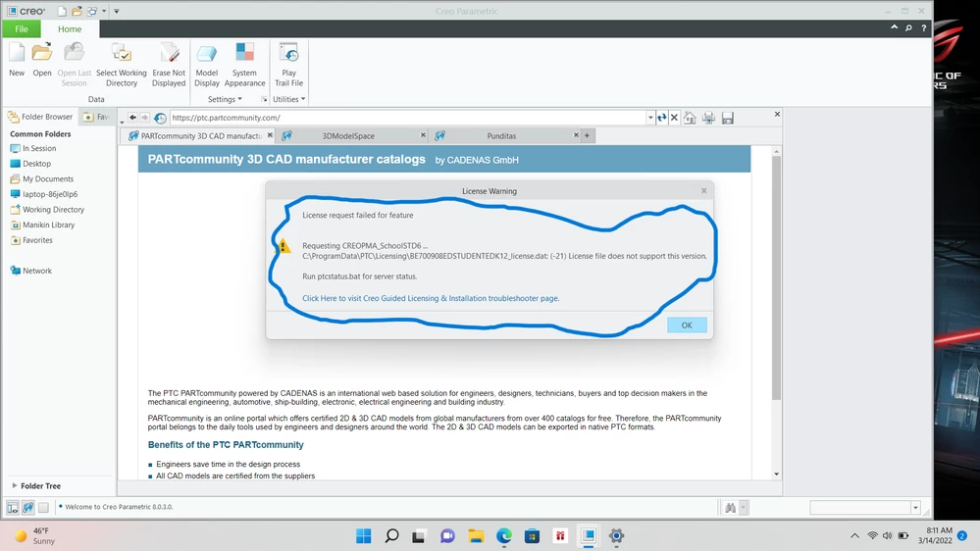980x551 pixels.
Task: Click the binoculars find icon in the status bar
Action: 730,508
